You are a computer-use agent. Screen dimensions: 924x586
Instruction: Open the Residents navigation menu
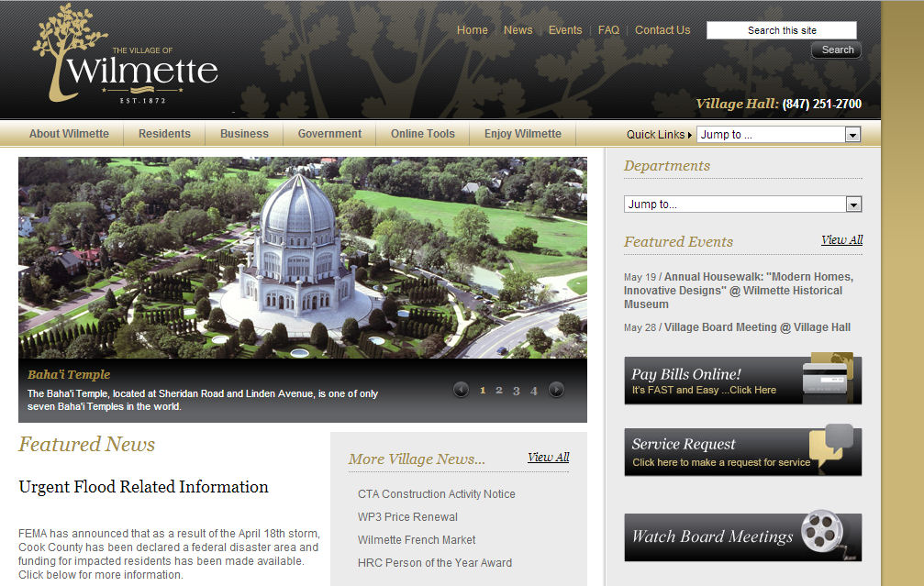tap(164, 134)
